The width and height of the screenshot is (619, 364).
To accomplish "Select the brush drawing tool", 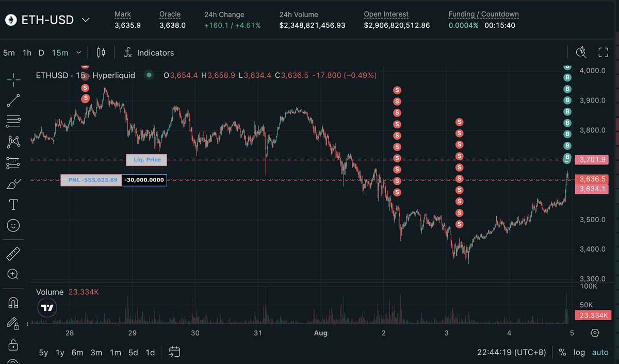I will 13,184.
